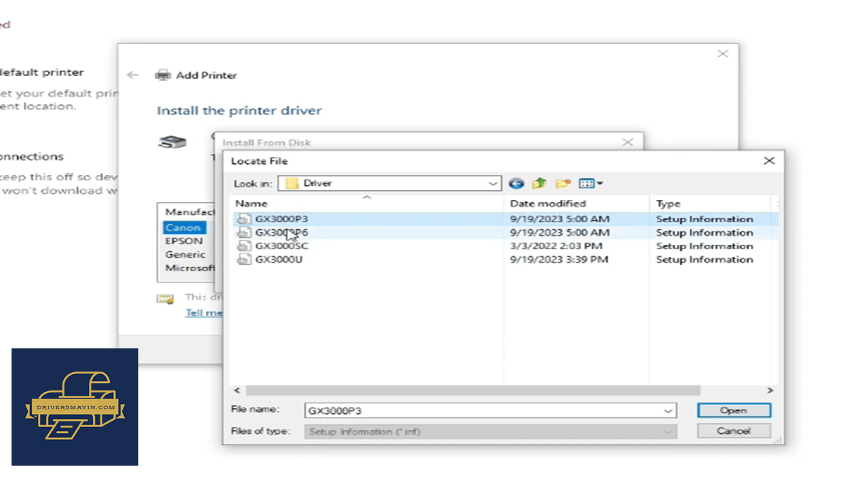Go back to last folder visited in Locate File

tap(516, 183)
